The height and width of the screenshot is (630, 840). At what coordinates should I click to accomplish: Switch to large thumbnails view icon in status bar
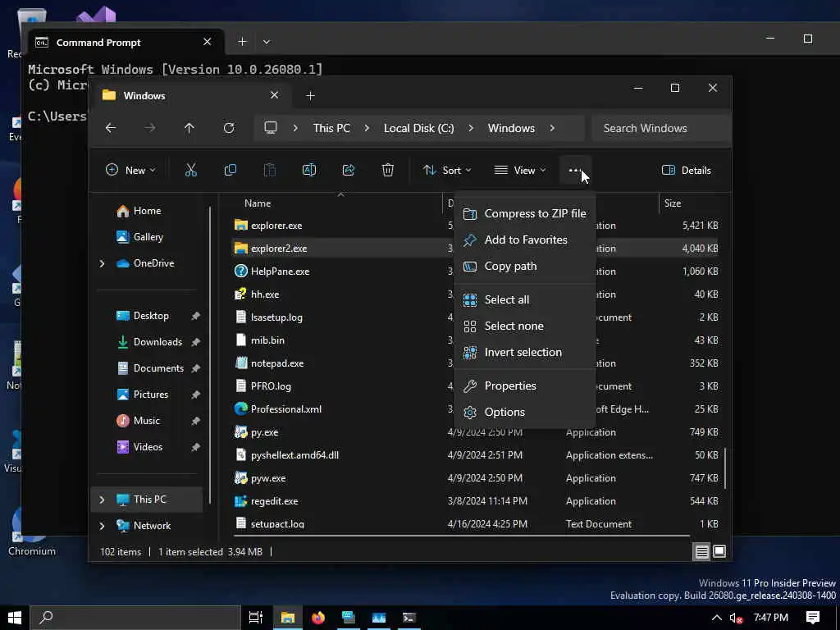(x=719, y=552)
